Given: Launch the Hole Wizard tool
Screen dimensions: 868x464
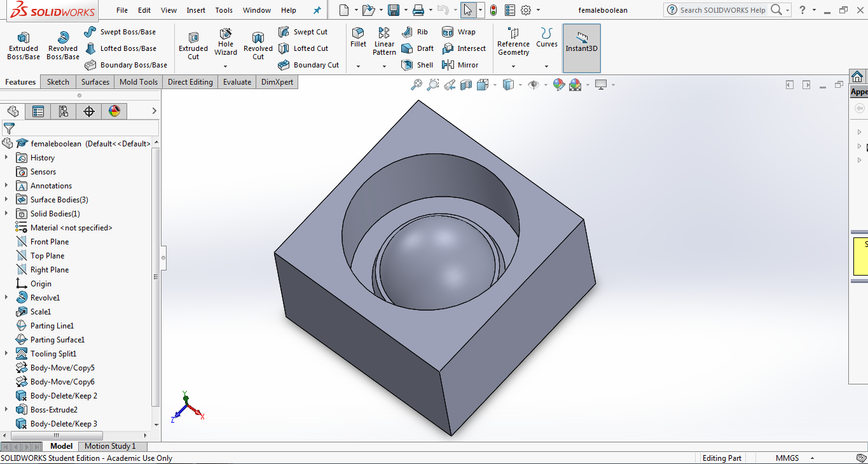Looking at the screenshot, I should (x=226, y=42).
